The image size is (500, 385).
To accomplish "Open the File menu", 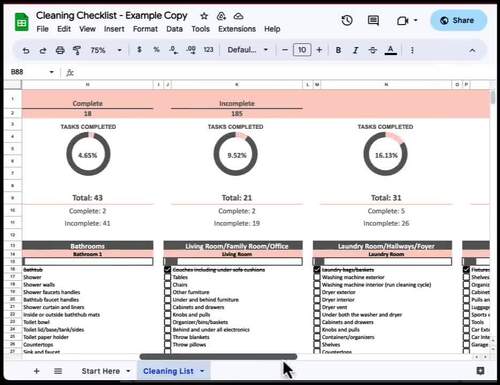I will [x=42, y=29].
